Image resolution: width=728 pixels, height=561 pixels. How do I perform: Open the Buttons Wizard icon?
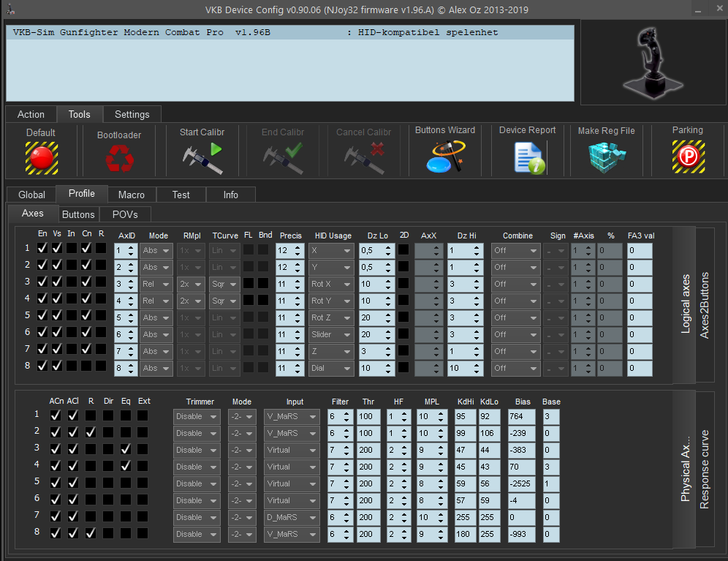445,157
